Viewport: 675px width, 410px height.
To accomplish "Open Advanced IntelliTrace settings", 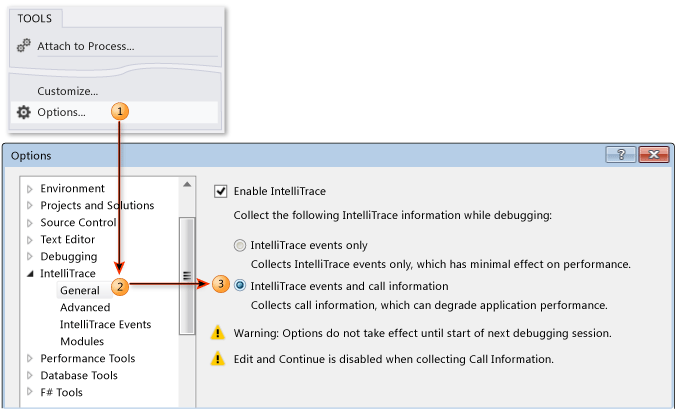I will click(85, 308).
